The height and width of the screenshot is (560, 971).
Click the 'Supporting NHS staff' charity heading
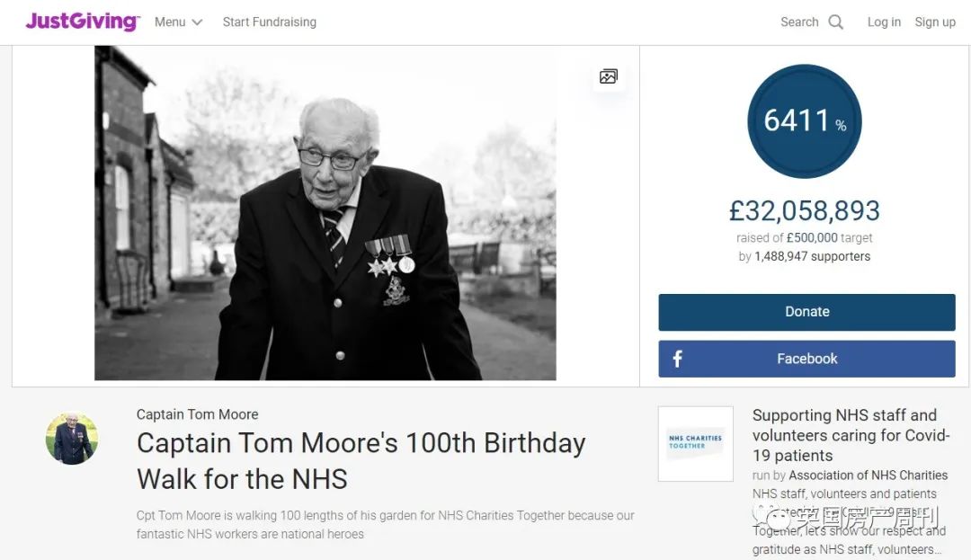pos(851,435)
